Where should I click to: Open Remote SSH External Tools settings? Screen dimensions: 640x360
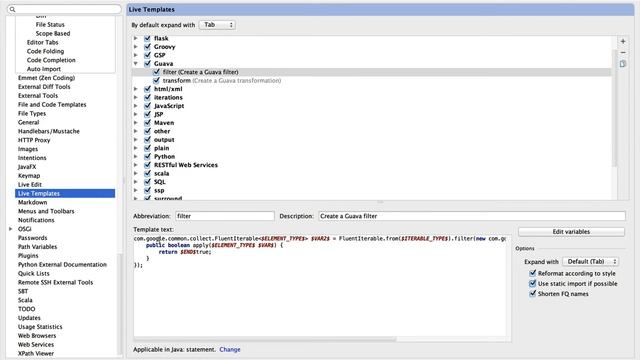(x=56, y=282)
